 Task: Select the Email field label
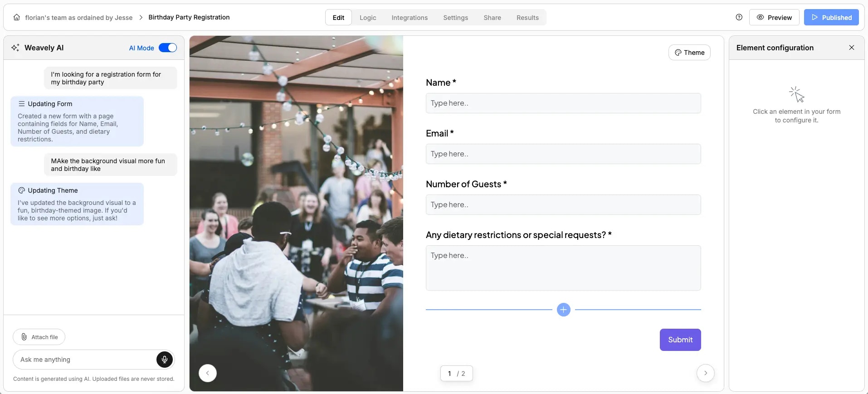click(439, 133)
